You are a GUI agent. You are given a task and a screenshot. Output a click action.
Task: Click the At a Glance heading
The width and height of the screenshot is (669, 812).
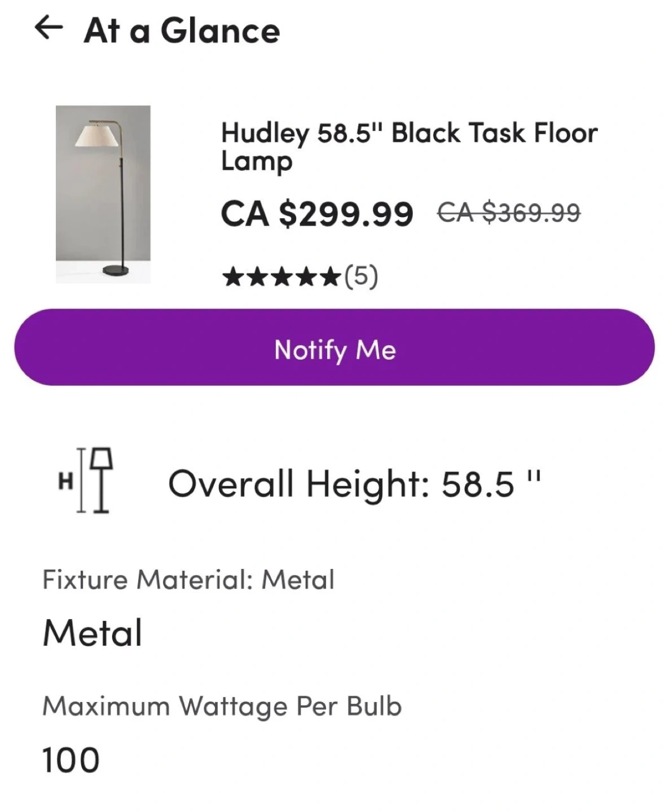[x=182, y=30]
